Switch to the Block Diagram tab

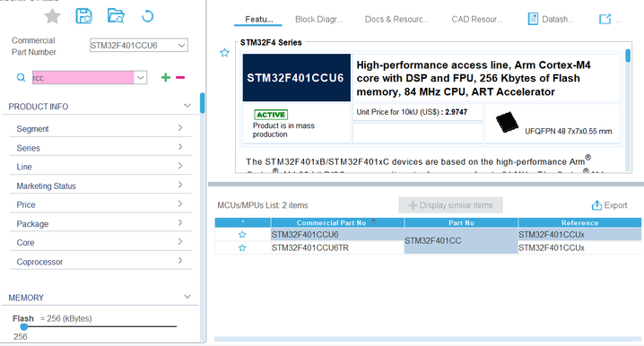click(318, 20)
